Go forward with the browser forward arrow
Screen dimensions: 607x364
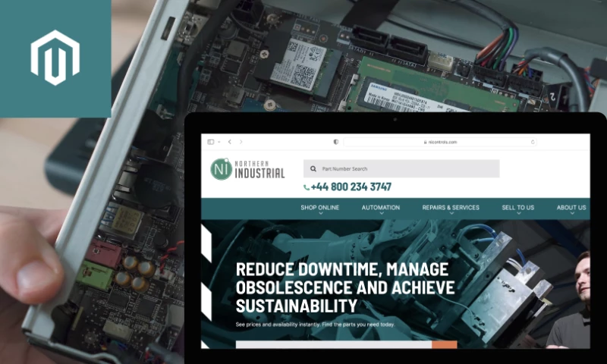241,142
